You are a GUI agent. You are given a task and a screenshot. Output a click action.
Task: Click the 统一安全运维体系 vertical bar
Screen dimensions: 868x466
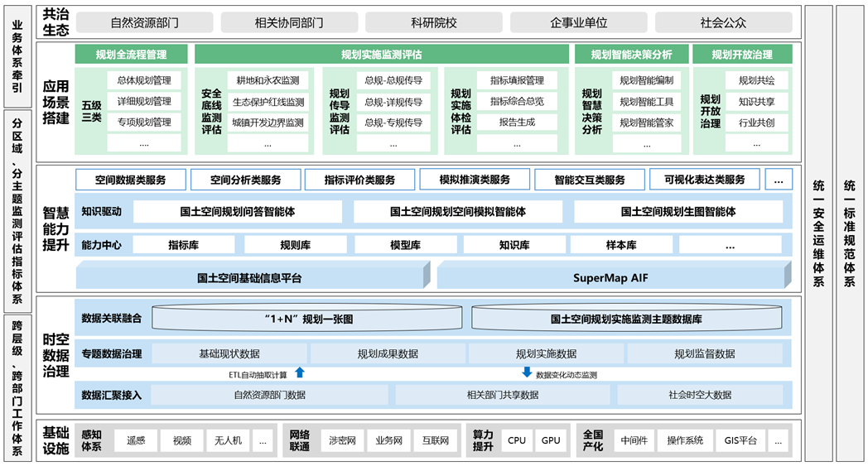[x=818, y=233]
